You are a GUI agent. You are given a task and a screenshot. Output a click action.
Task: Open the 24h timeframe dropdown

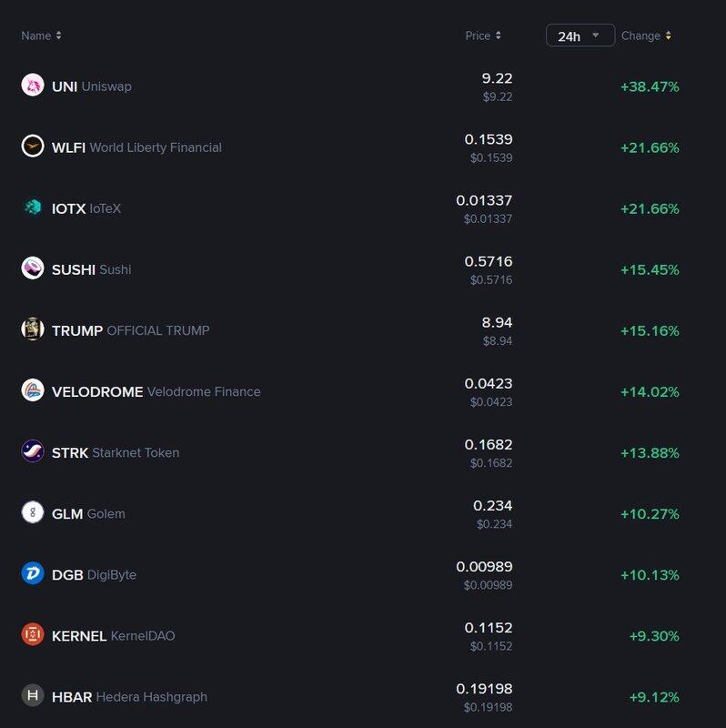click(x=580, y=35)
